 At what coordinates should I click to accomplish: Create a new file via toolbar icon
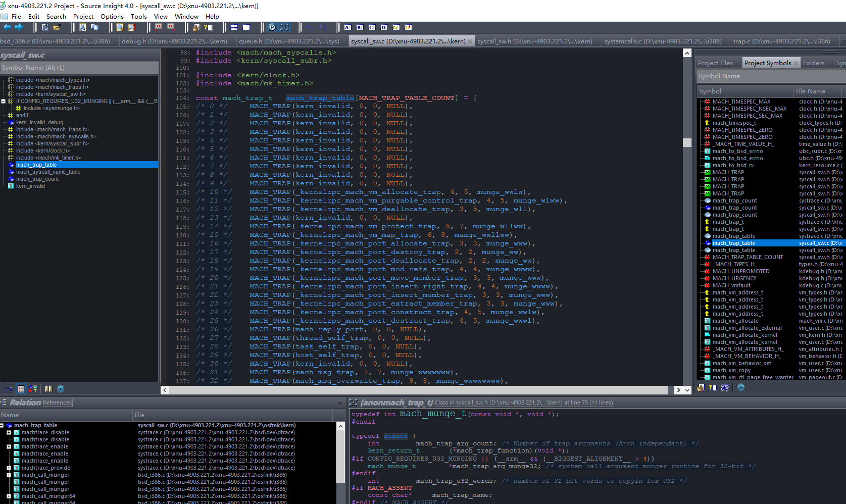[45, 27]
